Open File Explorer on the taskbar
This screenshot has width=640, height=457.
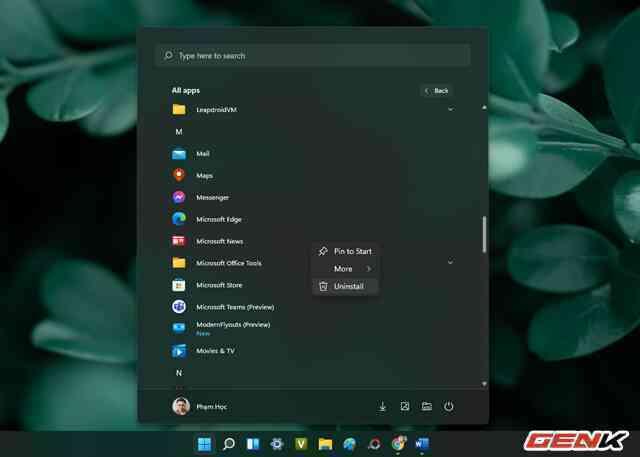click(x=325, y=444)
